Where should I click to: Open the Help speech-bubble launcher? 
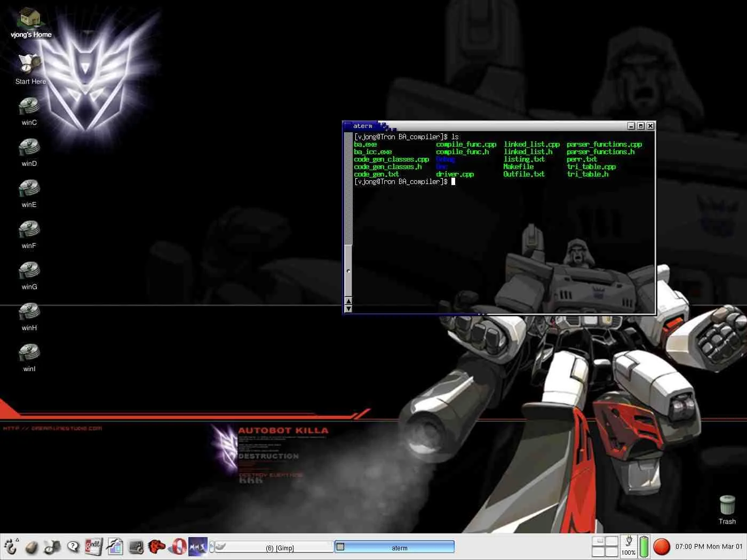[73, 547]
